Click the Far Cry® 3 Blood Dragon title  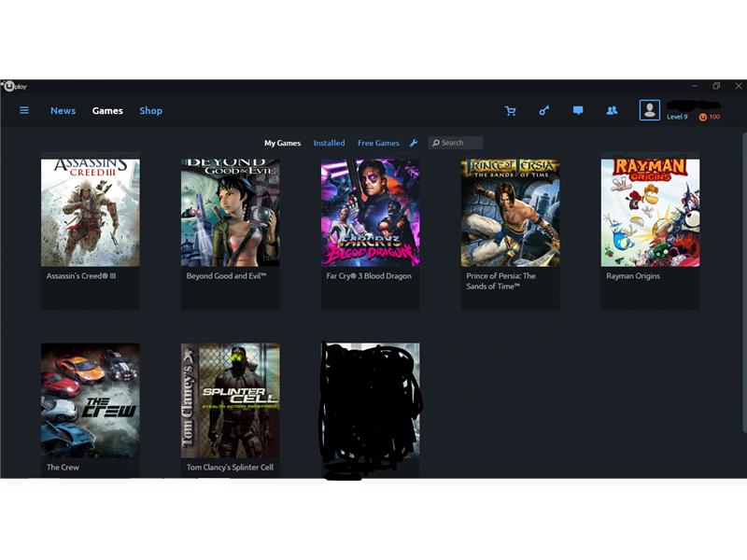(x=369, y=275)
